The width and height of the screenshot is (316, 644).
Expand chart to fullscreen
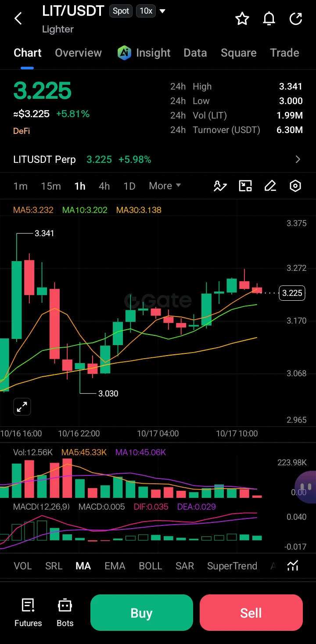pos(22,407)
